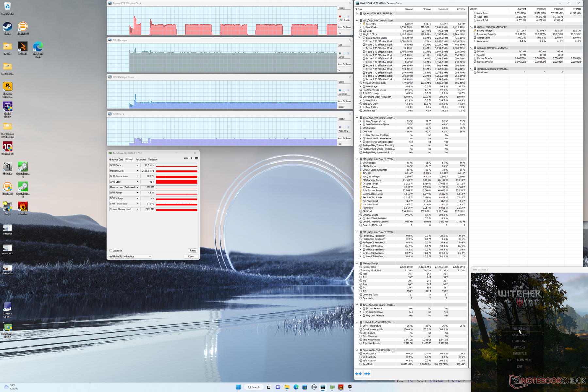Choose LOAD GAME in The Witcher 3 menu

[x=519, y=341]
